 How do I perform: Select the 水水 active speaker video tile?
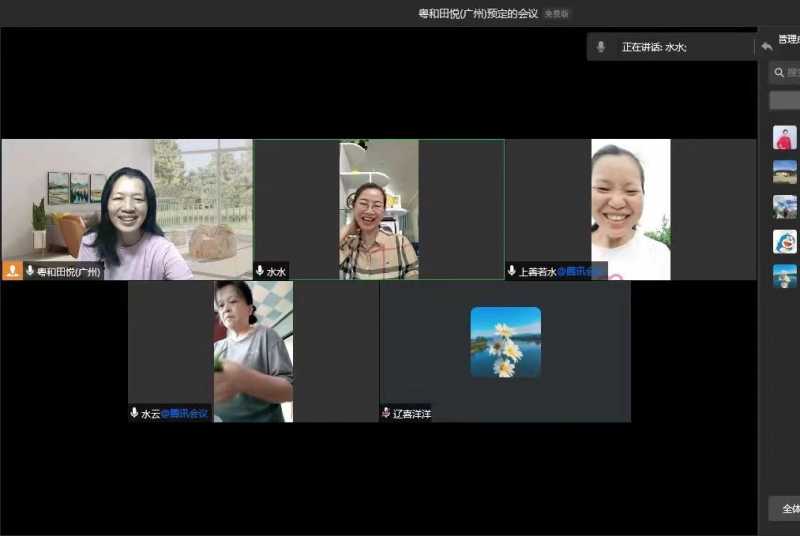point(378,209)
